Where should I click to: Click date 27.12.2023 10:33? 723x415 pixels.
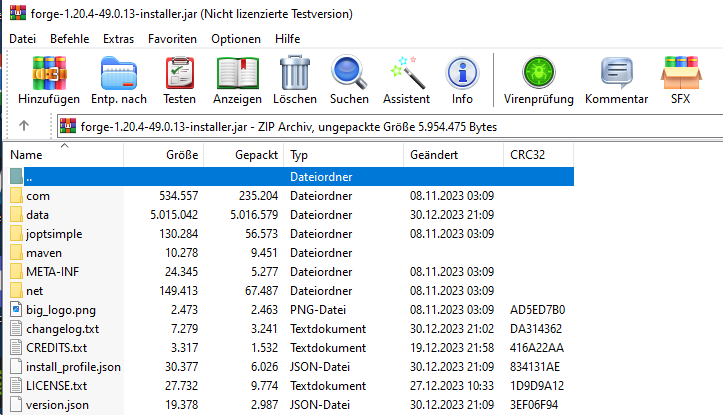[452, 385]
